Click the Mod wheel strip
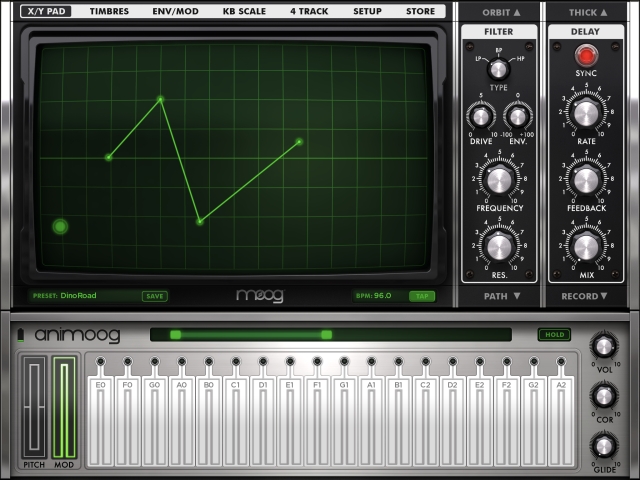The height and width of the screenshot is (480, 640). [x=64, y=405]
